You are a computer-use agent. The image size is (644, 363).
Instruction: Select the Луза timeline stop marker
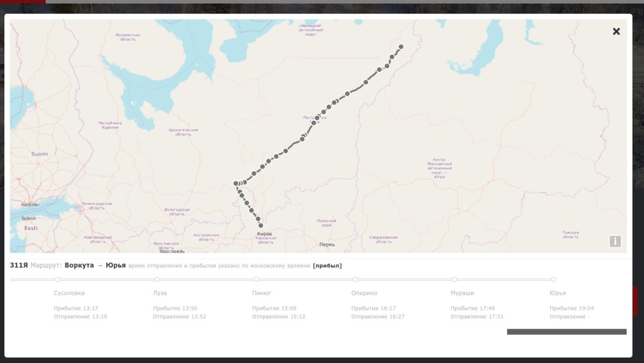(157, 279)
